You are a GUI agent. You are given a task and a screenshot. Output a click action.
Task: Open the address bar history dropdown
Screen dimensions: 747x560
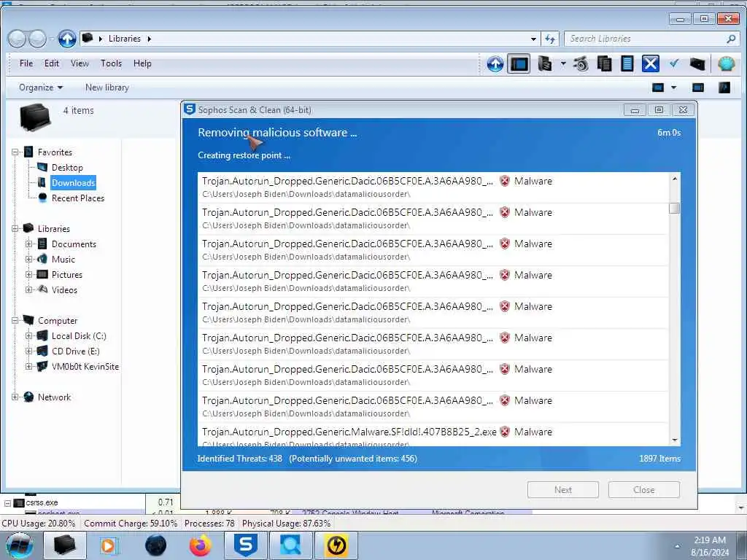[533, 39]
